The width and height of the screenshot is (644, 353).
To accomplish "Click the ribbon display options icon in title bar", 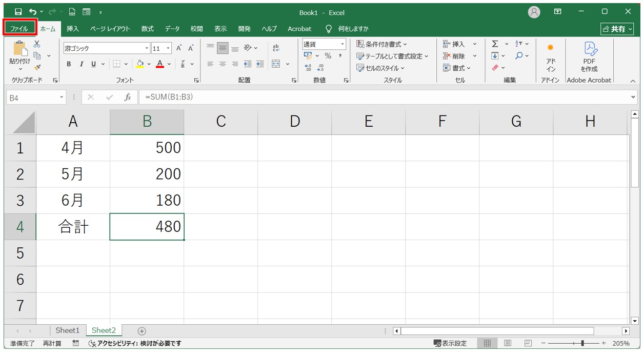I will (x=558, y=11).
